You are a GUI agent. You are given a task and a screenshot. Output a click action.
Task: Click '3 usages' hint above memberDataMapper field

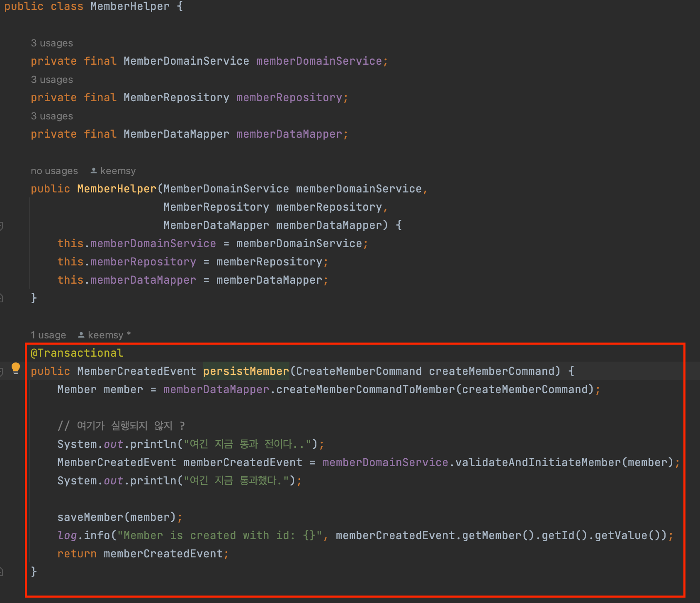pyautogui.click(x=52, y=116)
